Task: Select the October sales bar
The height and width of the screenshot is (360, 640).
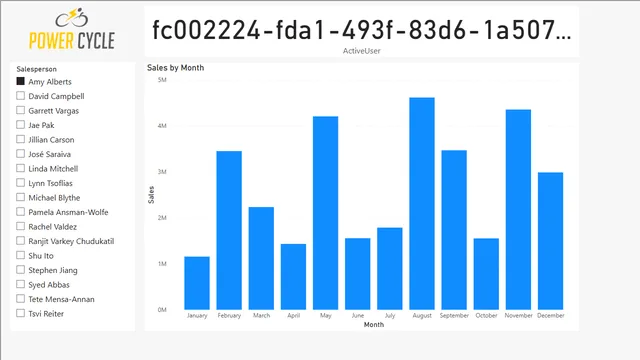Action: (486, 274)
